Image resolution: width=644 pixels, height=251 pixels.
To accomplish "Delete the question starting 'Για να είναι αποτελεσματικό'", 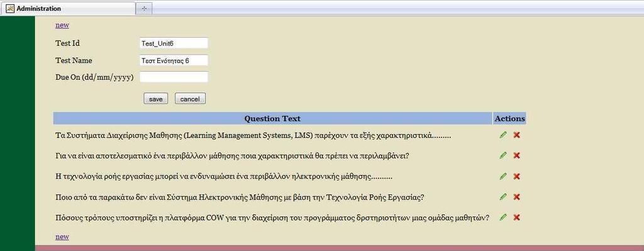I will [517, 155].
